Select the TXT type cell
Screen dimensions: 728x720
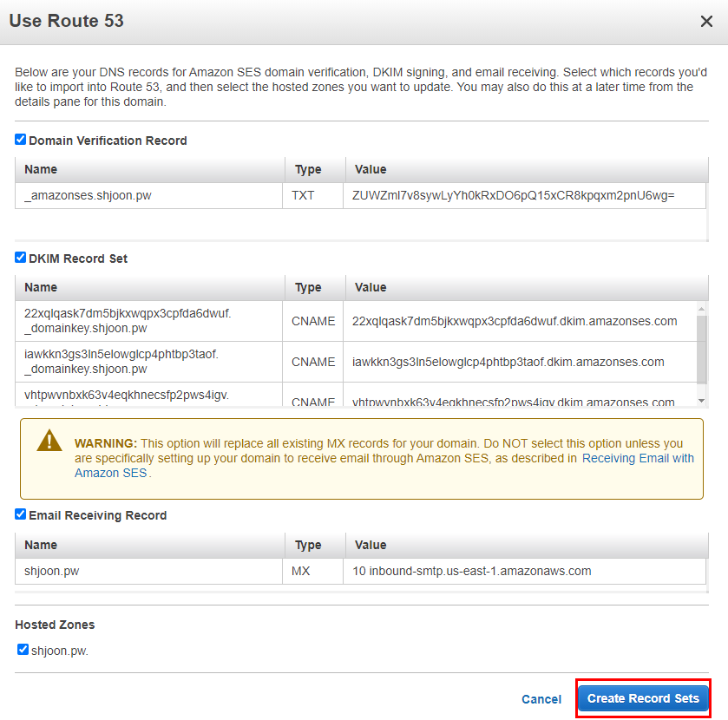[x=312, y=195]
